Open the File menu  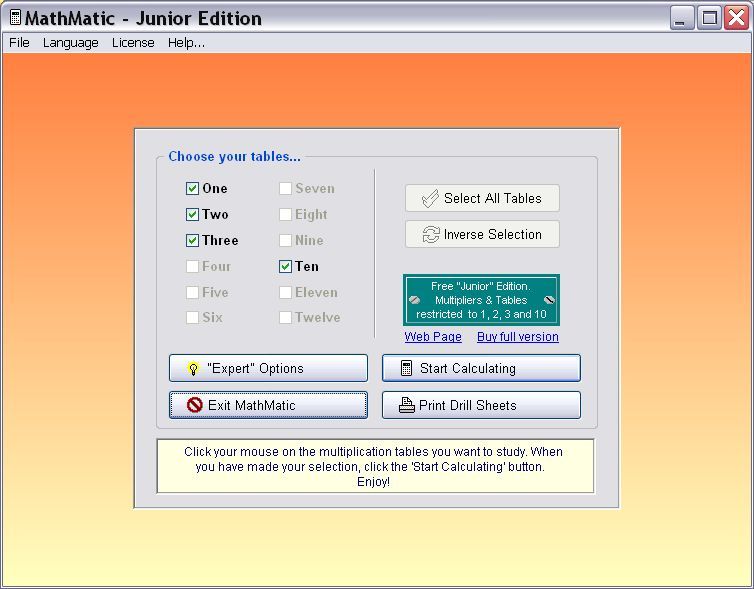click(x=19, y=43)
